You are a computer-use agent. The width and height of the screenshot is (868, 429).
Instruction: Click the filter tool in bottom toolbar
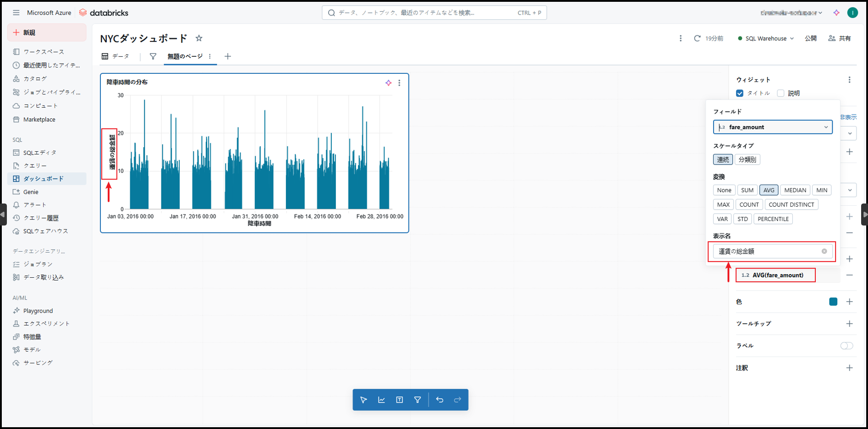418,400
